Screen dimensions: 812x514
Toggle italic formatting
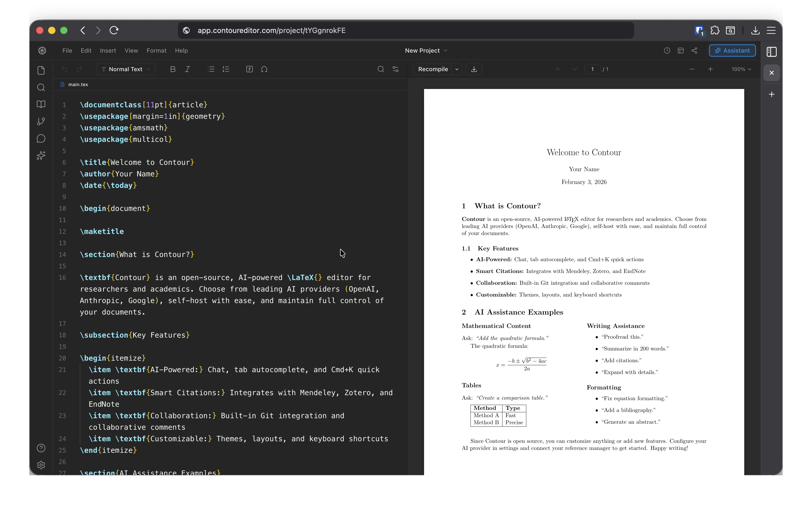click(x=188, y=69)
